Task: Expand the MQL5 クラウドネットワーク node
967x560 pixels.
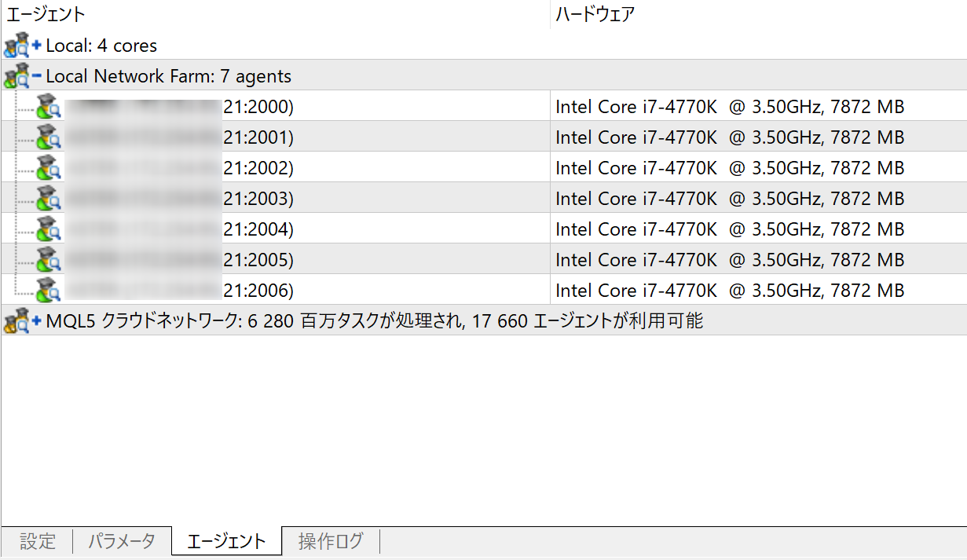Action: click(37, 321)
